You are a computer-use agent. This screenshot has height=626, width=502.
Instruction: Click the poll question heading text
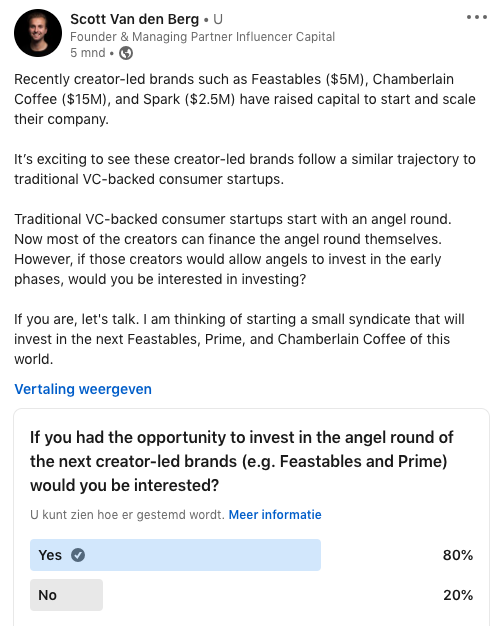click(x=242, y=462)
